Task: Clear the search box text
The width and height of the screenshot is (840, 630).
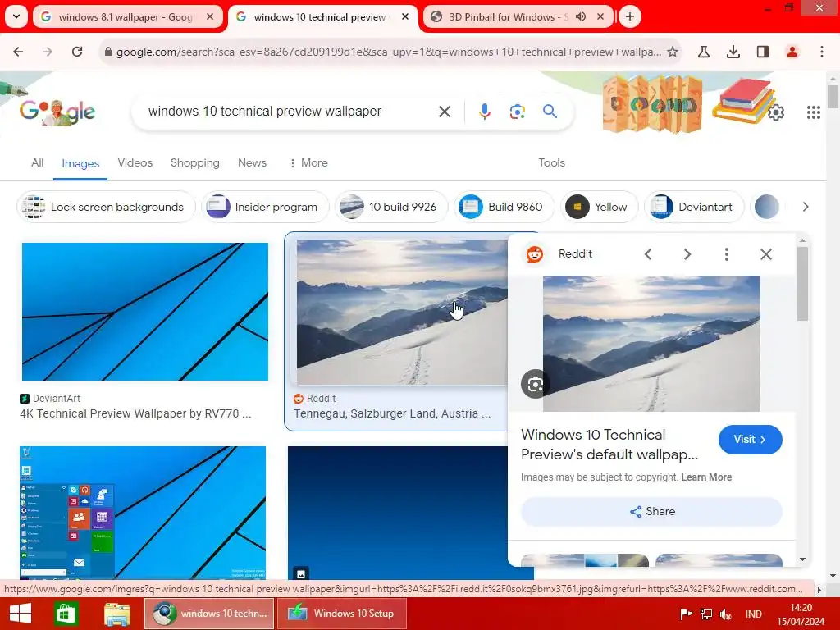Action: coord(445,112)
